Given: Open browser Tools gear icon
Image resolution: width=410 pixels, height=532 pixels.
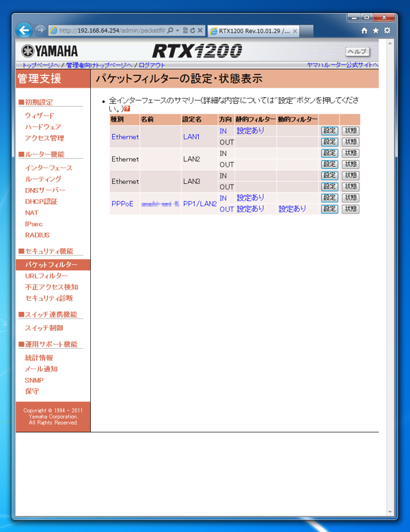Looking at the screenshot, I should click(387, 31).
